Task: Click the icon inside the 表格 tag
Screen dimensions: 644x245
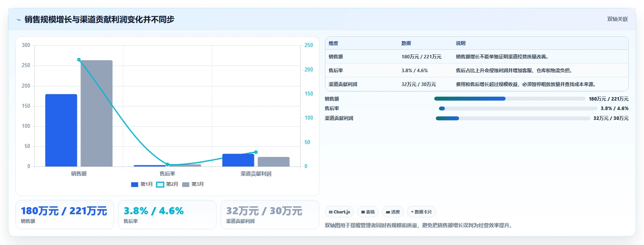Action: tap(363, 212)
